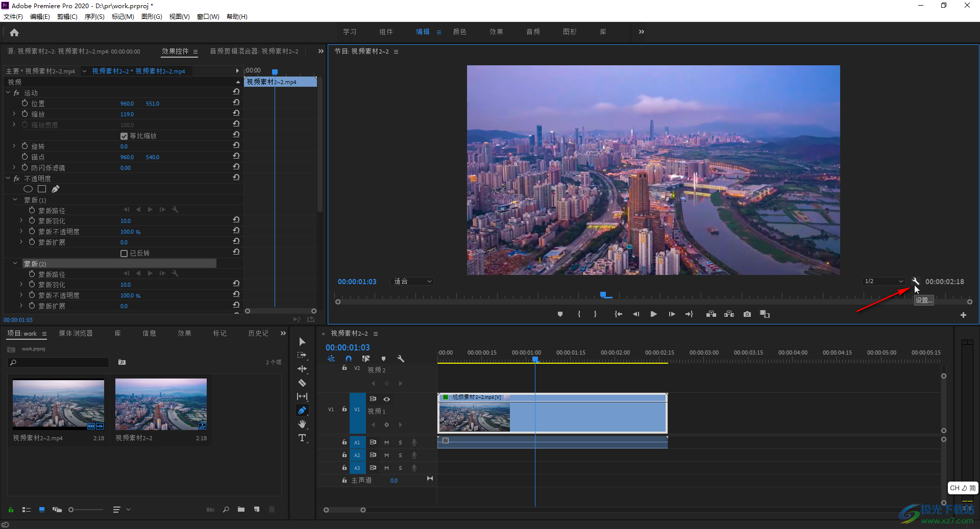
Task: Select the Slip tool
Action: [302, 396]
